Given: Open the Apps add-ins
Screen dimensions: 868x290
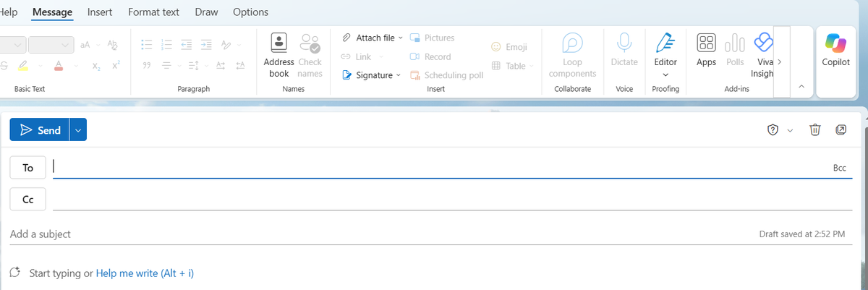Looking at the screenshot, I should (x=707, y=51).
